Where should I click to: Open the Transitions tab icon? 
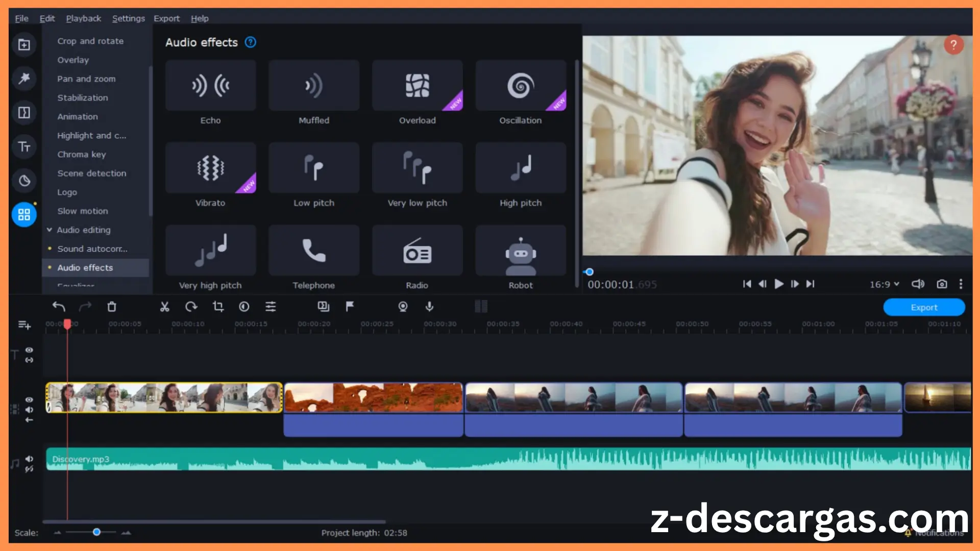24,112
